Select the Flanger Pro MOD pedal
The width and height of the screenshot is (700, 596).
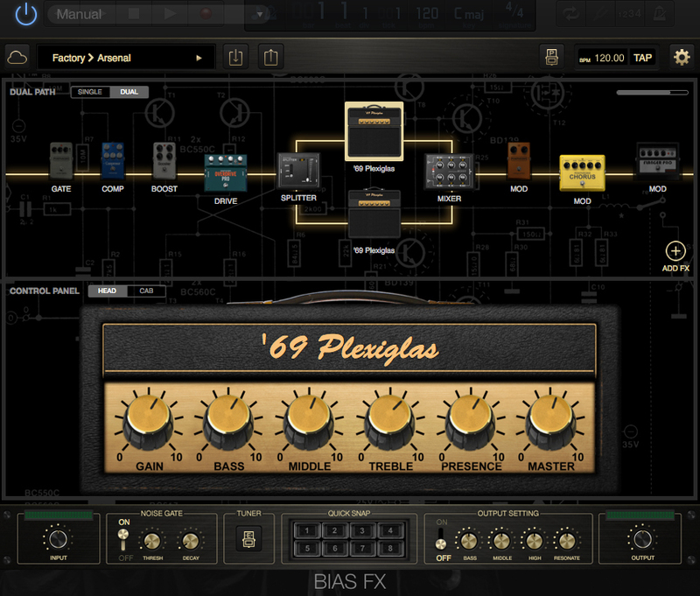(658, 161)
